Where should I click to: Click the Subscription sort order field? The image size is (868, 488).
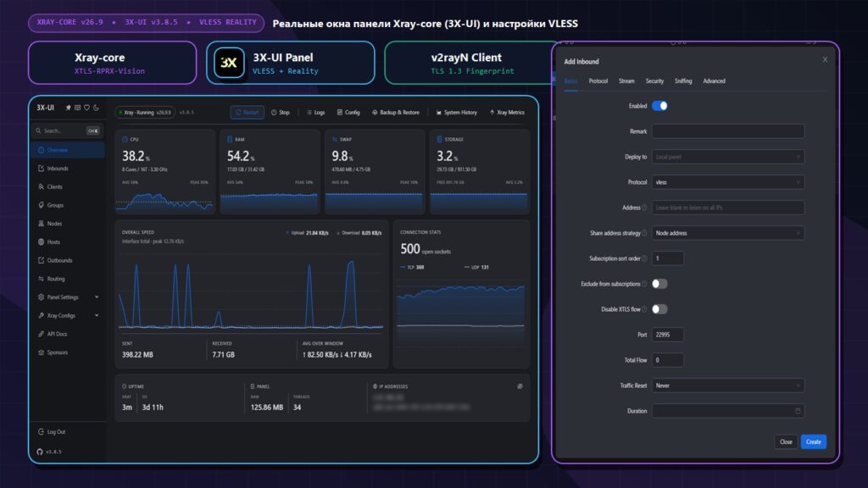[668, 258]
